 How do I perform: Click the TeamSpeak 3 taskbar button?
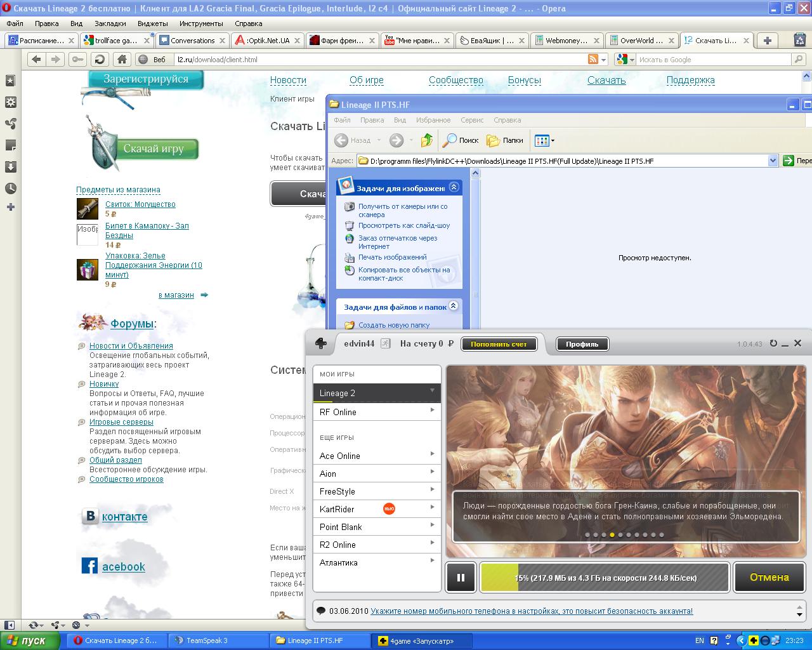tap(219, 640)
